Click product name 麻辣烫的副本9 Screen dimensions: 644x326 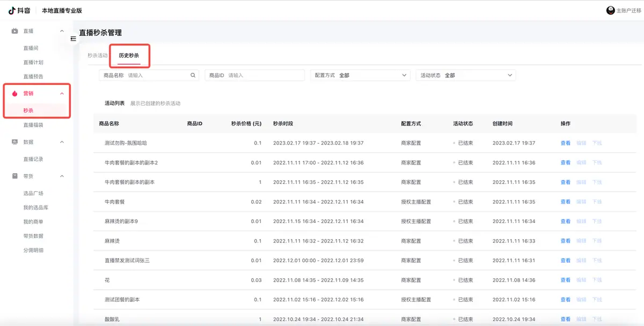[x=121, y=221]
